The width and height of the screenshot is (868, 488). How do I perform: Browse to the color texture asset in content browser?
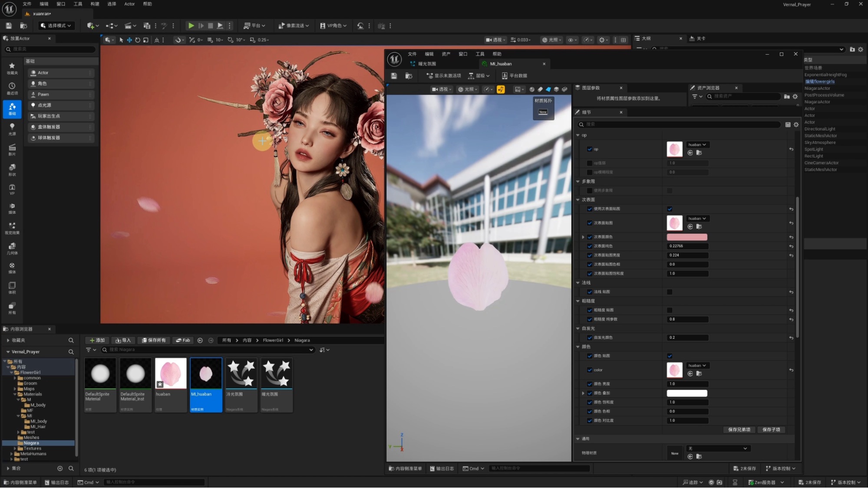click(x=699, y=374)
